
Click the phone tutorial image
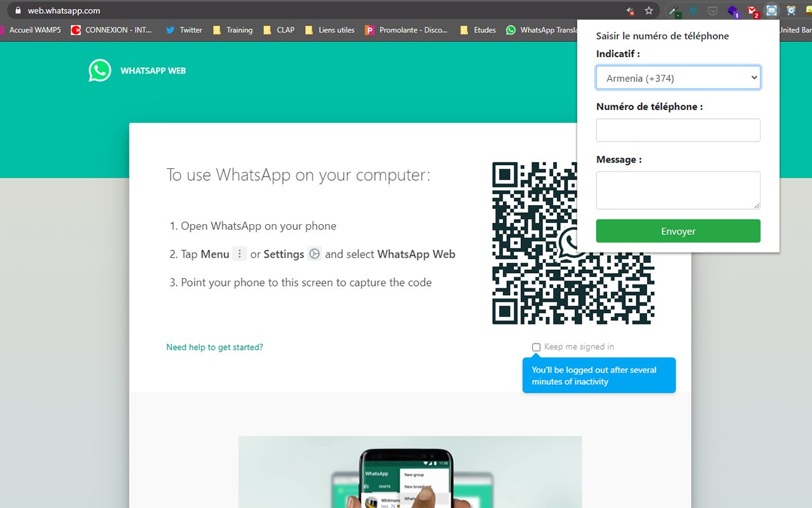click(410, 472)
